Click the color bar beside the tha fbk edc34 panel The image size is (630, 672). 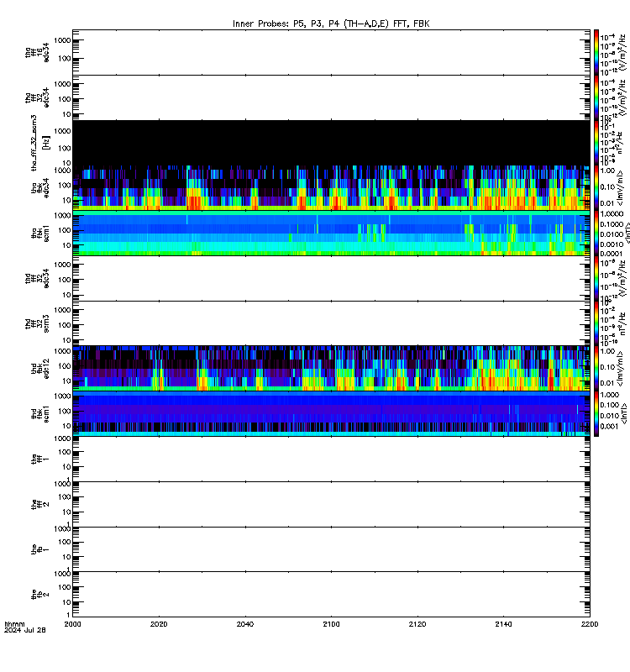click(x=596, y=188)
